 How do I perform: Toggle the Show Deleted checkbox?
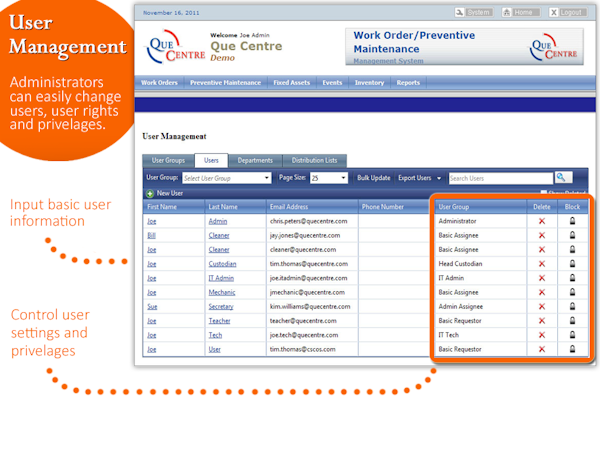pyautogui.click(x=544, y=193)
